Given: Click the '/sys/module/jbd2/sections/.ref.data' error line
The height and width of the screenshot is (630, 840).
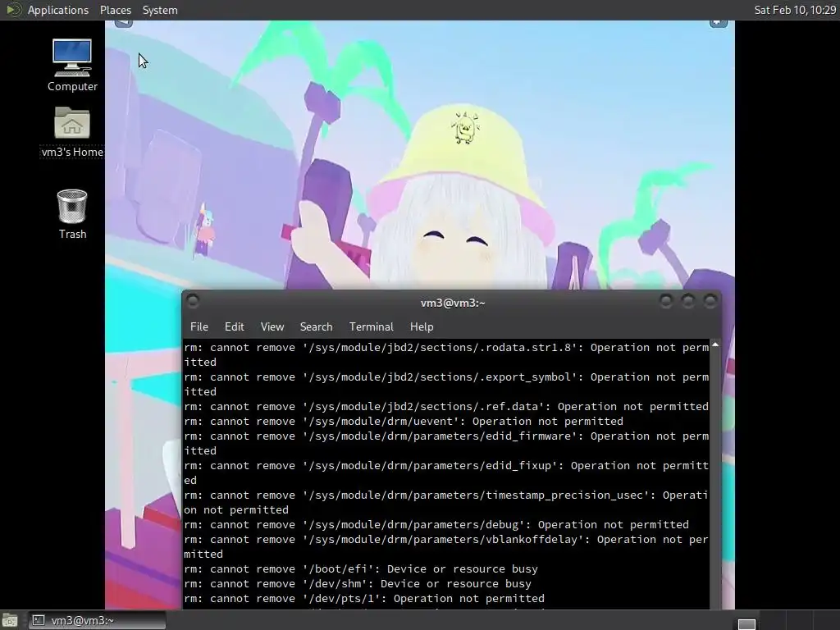Looking at the screenshot, I should coord(446,407).
